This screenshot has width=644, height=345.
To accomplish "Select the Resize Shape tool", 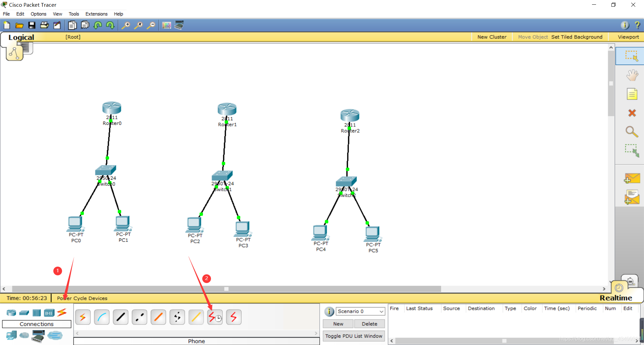I will [x=632, y=151].
